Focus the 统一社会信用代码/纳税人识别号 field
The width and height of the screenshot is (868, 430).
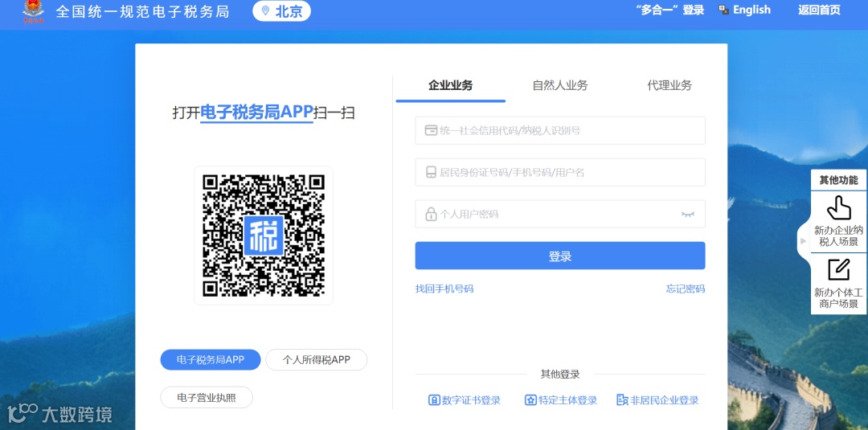click(x=559, y=130)
